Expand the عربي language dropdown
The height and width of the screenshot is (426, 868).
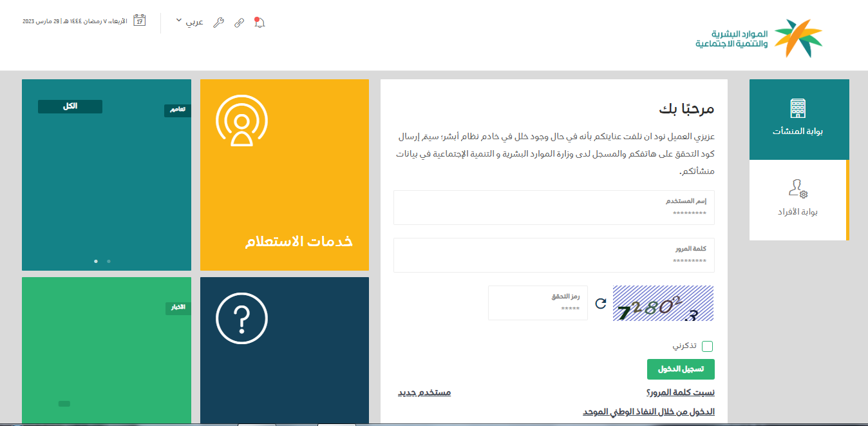(189, 22)
